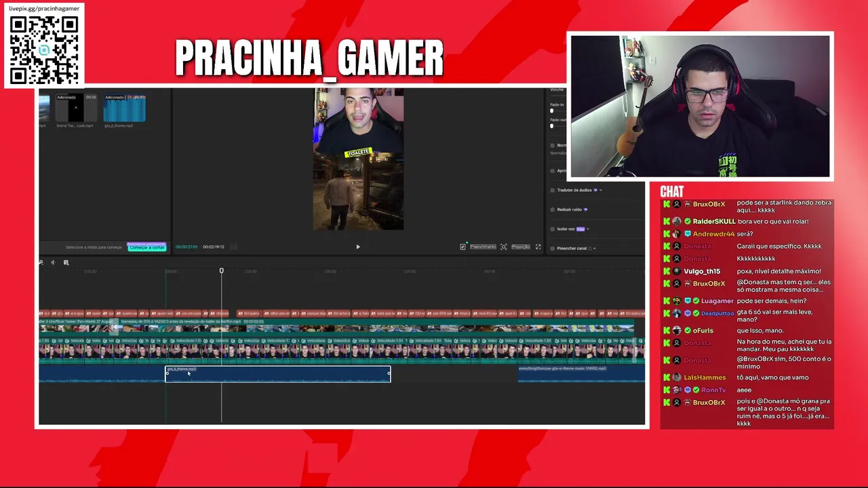Click RaiderSKULL username in chat

[714, 222]
